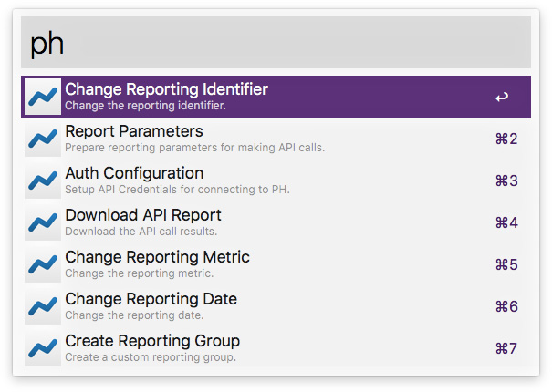
Task: Pick the Change Reporting Metric title
Action: [157, 257]
